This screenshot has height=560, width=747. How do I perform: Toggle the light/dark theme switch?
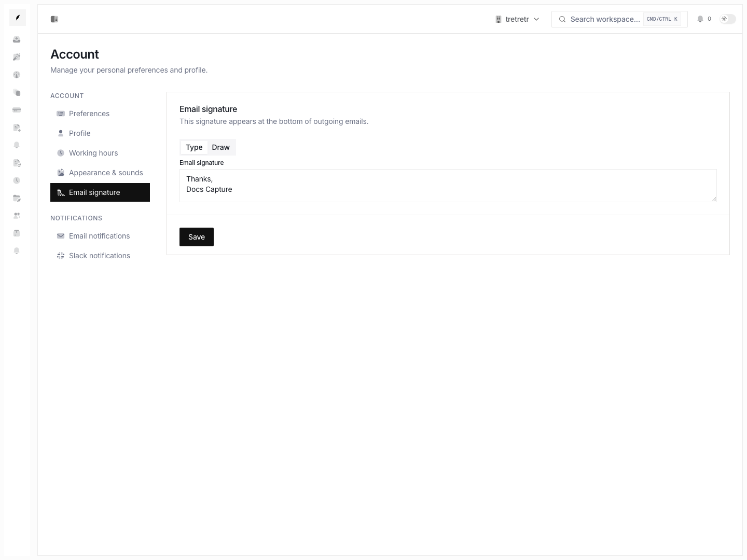[x=728, y=19]
